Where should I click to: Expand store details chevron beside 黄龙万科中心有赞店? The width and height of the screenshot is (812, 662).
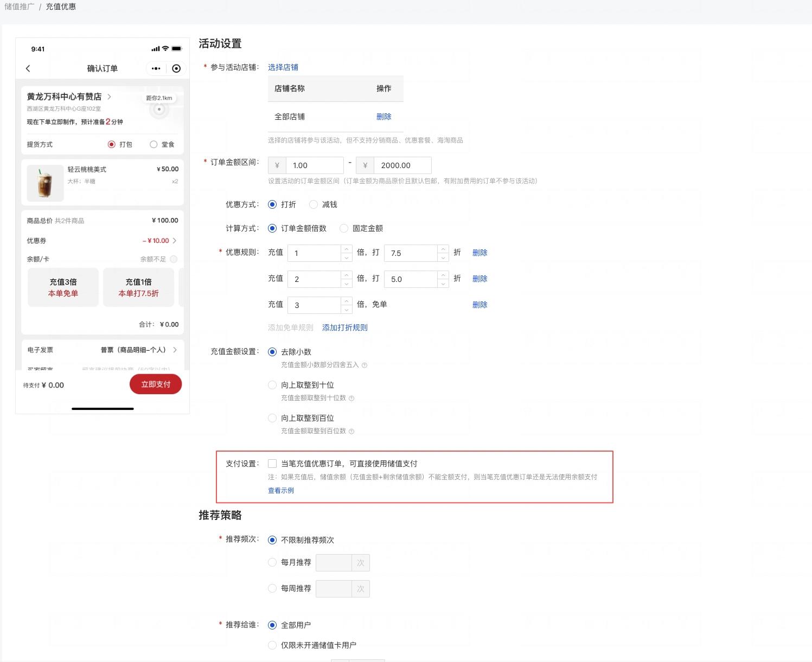point(109,97)
